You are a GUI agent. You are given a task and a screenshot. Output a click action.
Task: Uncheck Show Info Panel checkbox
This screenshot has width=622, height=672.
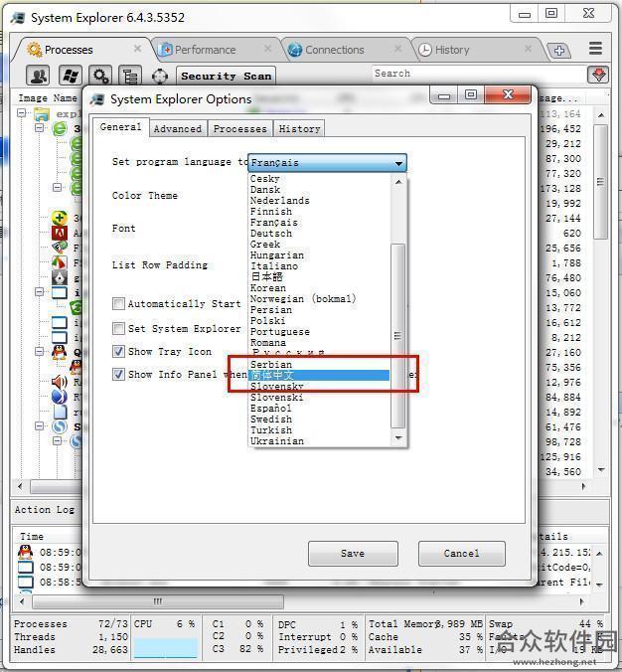pyautogui.click(x=118, y=374)
